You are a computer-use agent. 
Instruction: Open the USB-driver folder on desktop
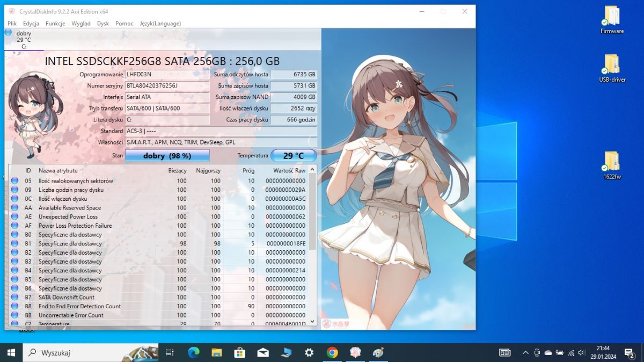click(612, 68)
